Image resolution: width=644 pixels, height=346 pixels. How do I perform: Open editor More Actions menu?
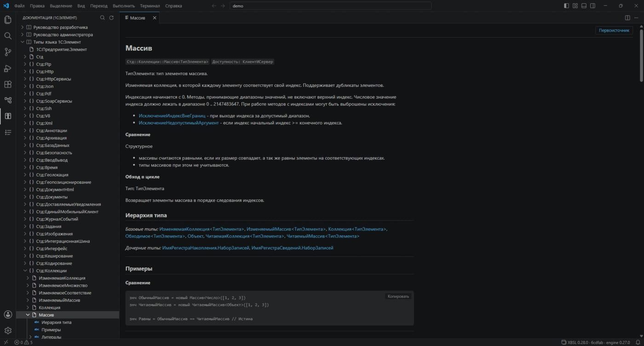[637, 18]
